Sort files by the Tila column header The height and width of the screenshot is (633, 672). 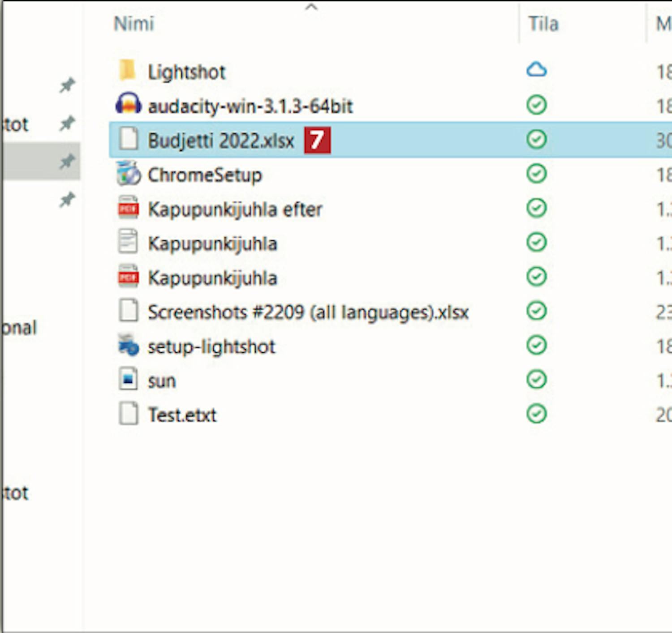pyautogui.click(x=543, y=24)
